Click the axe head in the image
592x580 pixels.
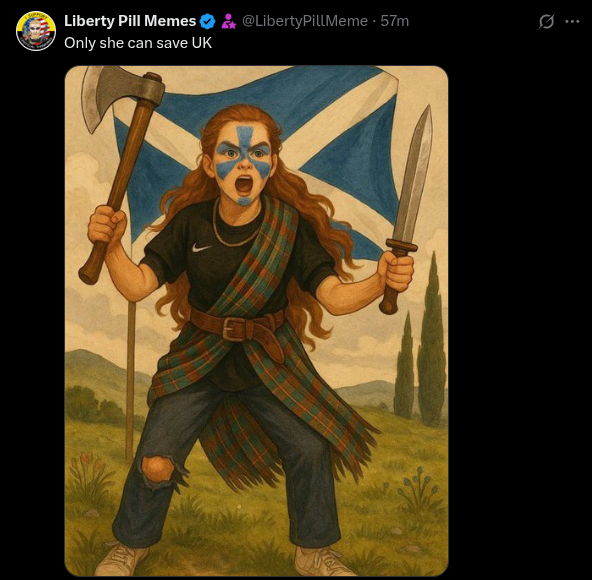(120, 94)
